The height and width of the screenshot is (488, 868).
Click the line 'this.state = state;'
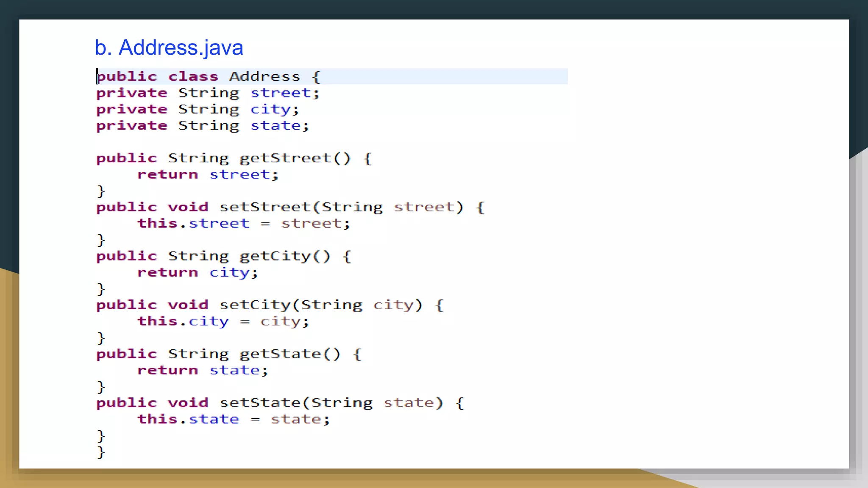[x=234, y=419]
